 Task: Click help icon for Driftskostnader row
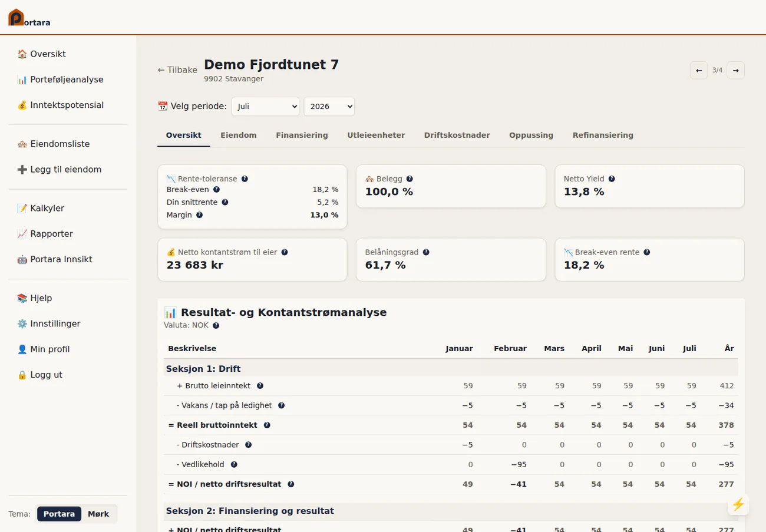coord(248,445)
